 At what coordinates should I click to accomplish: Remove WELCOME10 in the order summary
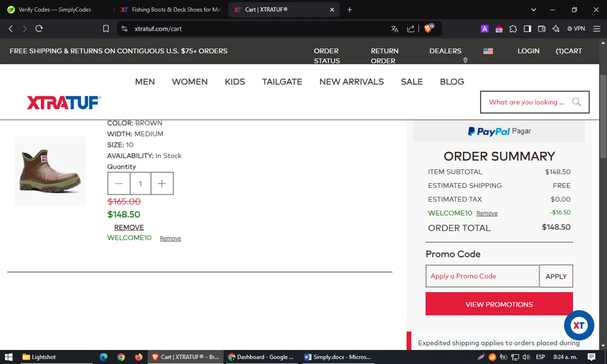tap(487, 214)
